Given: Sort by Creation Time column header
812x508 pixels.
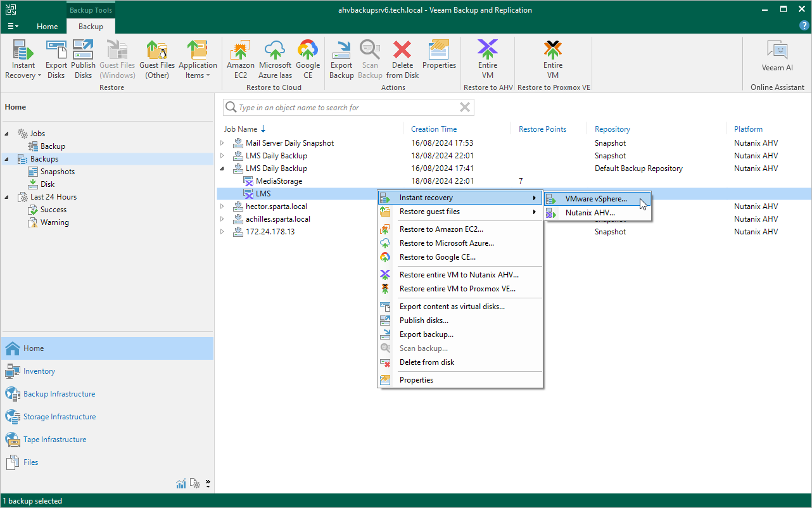Looking at the screenshot, I should click(434, 129).
